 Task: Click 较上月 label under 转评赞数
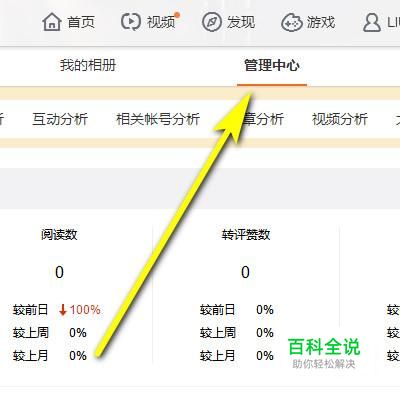(218, 356)
